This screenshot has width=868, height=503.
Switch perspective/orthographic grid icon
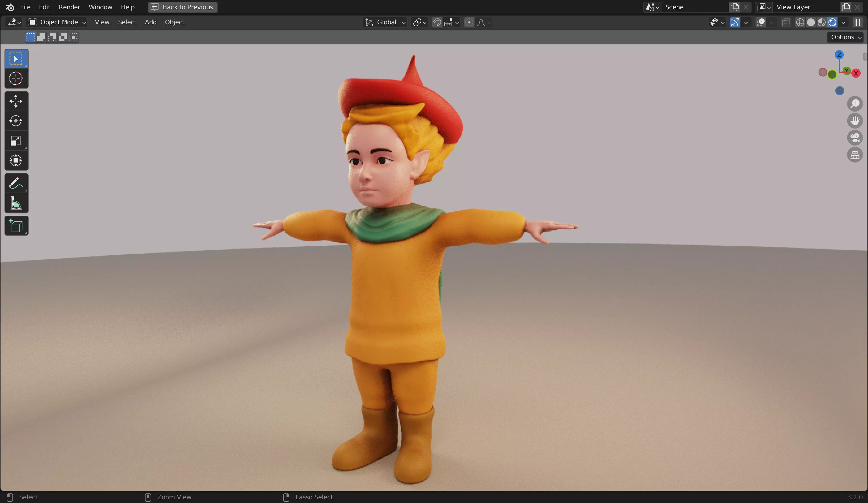coord(855,155)
